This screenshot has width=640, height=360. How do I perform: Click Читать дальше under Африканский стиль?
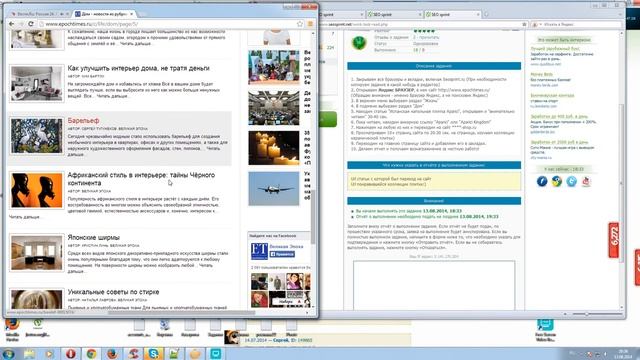24,217
